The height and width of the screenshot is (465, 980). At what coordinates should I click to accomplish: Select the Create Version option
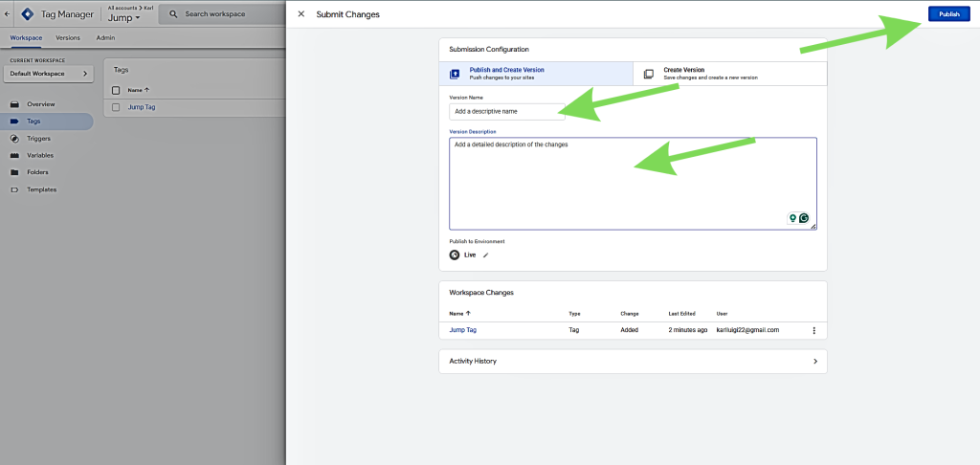[x=729, y=74]
